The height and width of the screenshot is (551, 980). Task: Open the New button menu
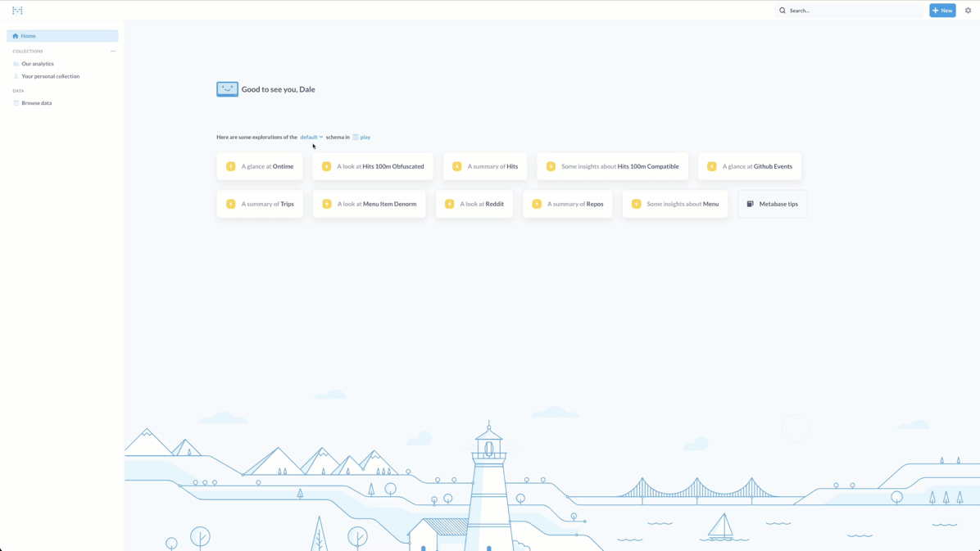pos(942,11)
